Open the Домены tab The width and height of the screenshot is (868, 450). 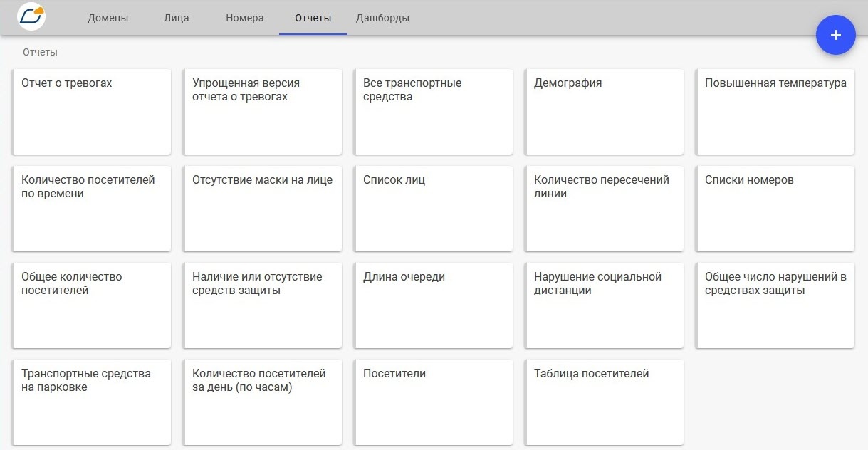108,18
